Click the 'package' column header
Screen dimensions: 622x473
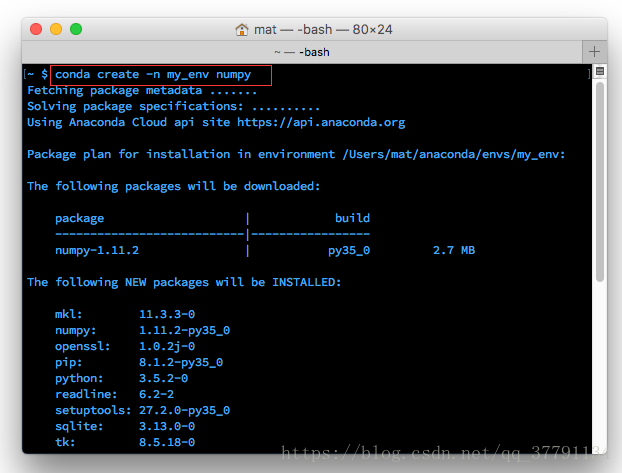[x=79, y=218]
